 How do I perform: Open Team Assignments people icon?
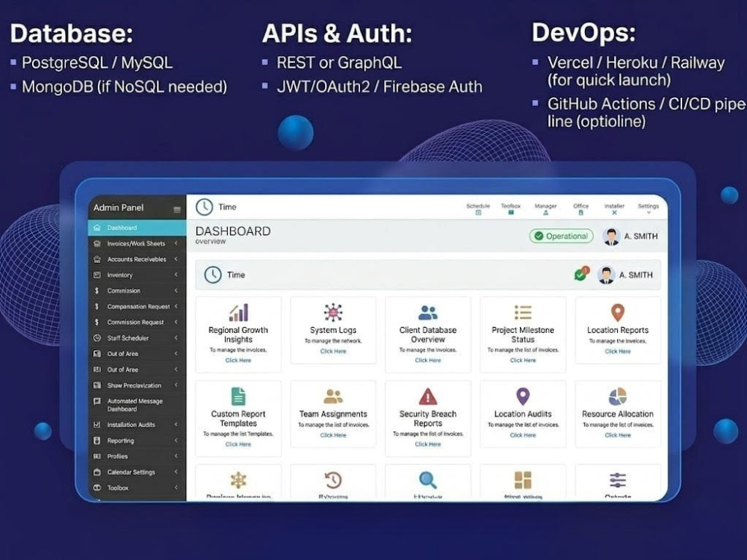[333, 396]
